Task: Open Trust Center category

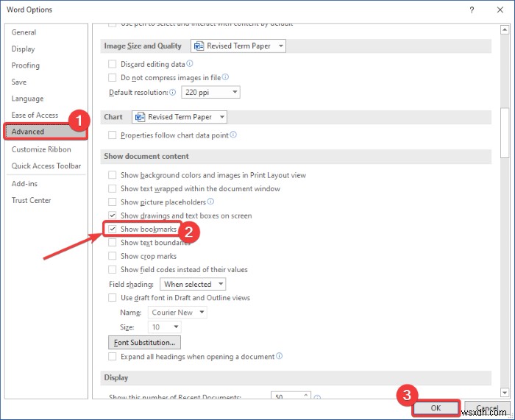Action: point(31,200)
